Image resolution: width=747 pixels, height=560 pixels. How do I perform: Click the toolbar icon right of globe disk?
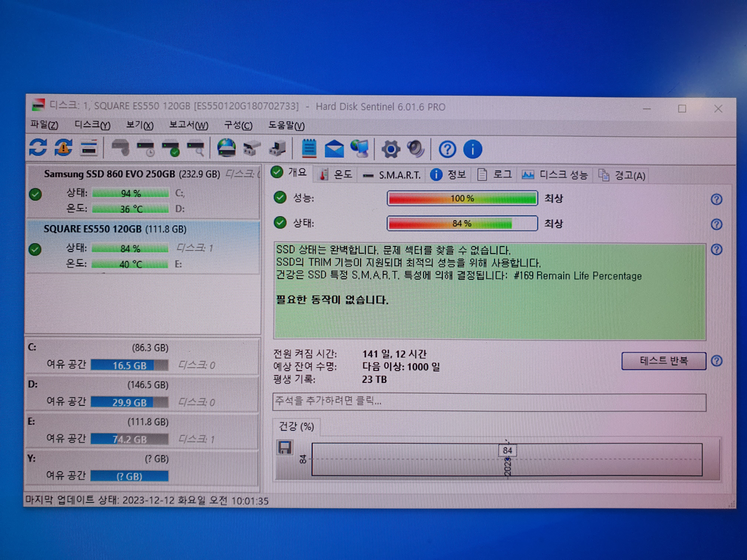click(252, 149)
